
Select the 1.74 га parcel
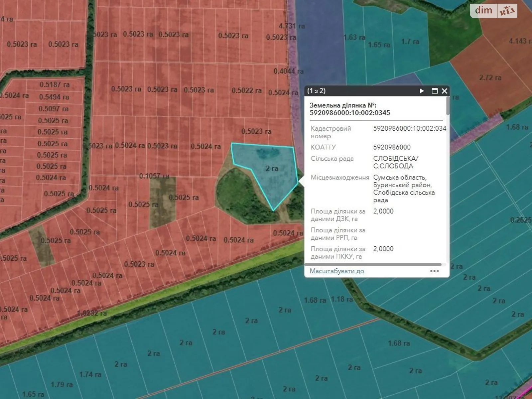tap(90, 375)
